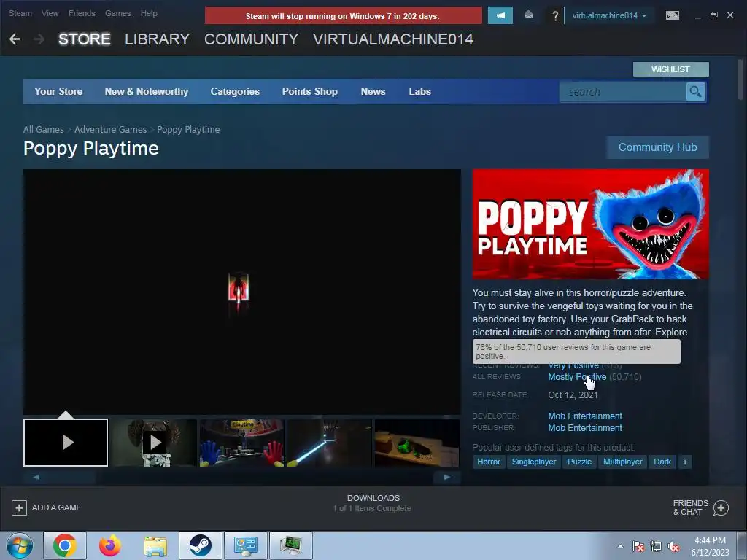Switch to the STORE section
The width and height of the screenshot is (747, 560).
click(85, 39)
